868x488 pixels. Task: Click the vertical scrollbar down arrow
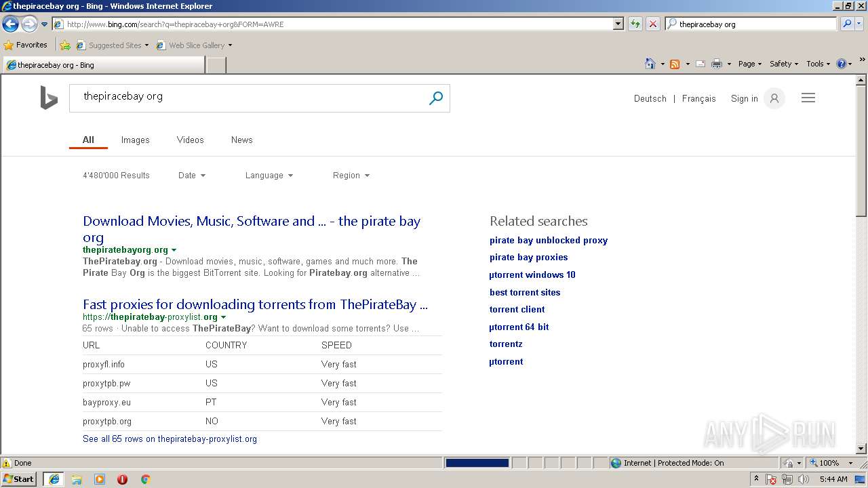point(861,448)
